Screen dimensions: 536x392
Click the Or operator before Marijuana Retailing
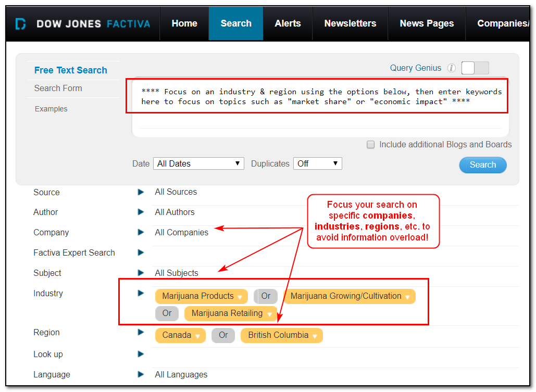point(167,313)
